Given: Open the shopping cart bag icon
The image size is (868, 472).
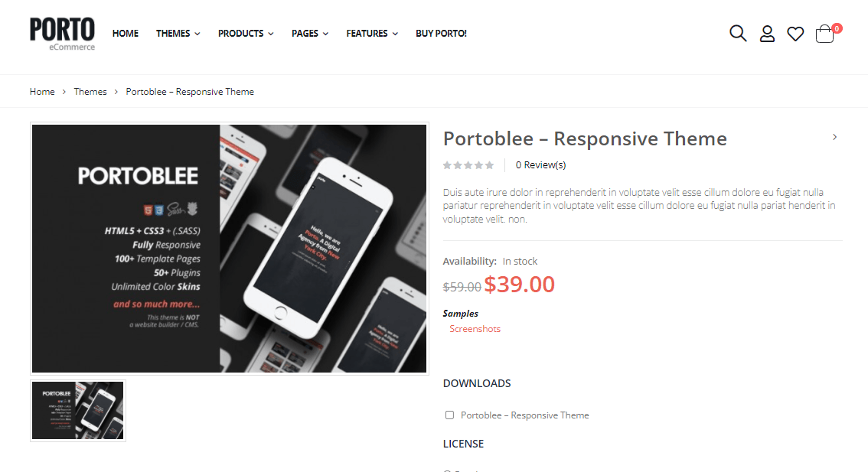Looking at the screenshot, I should coord(824,34).
